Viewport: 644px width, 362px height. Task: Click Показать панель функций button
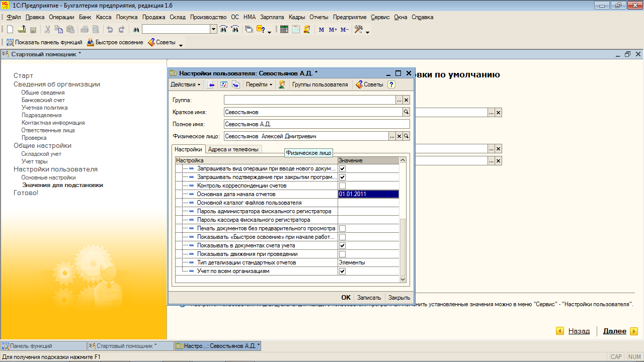point(44,42)
